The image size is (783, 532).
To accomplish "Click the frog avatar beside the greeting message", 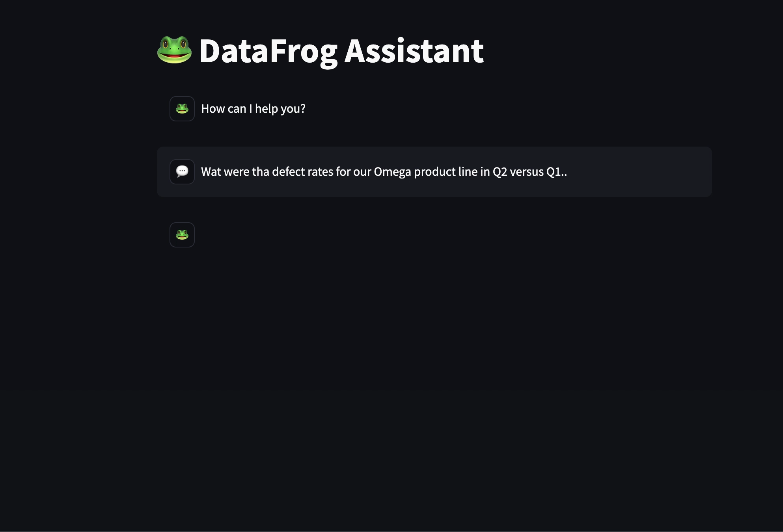I will [x=182, y=109].
